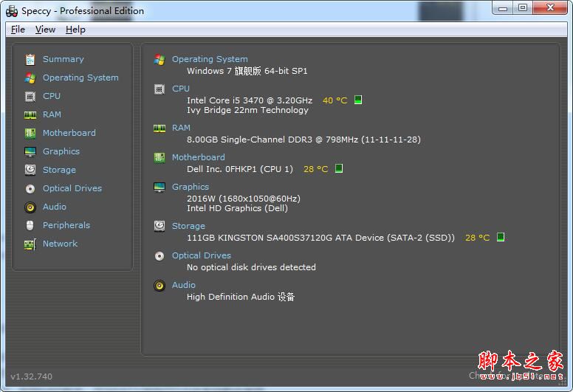Click the RAM stick icon in sidebar
The height and width of the screenshot is (392, 573).
pyautogui.click(x=30, y=115)
